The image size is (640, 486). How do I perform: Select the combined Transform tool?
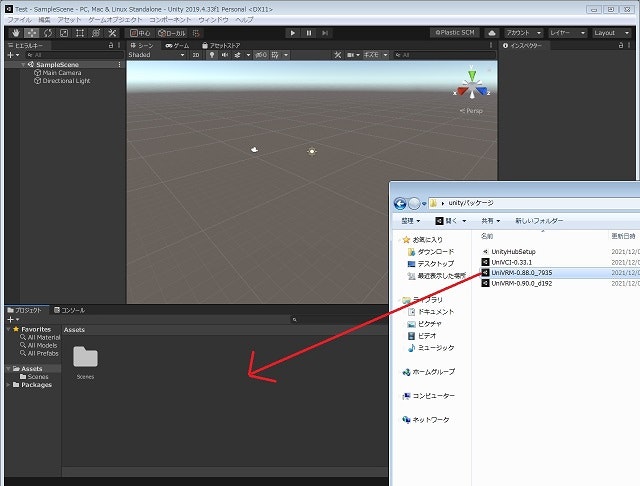point(96,33)
